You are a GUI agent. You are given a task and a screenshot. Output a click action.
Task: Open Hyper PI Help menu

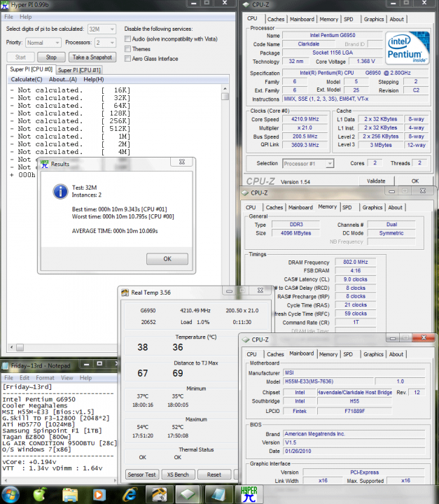[x=25, y=17]
